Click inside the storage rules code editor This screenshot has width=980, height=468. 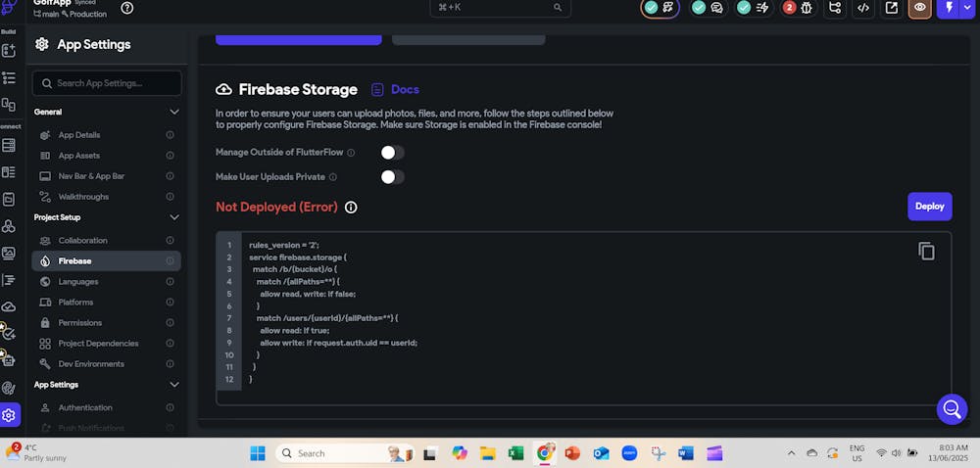coord(584,319)
